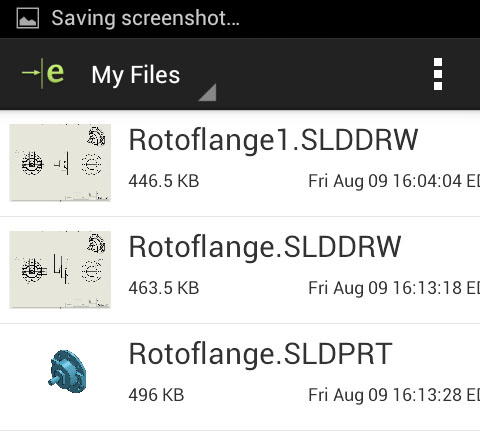Tap the screenshot image icon in status bar
480x439 pixels.
coord(28,18)
